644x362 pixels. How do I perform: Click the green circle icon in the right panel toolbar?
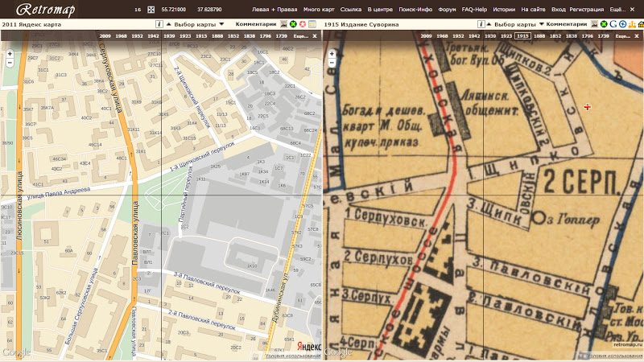pos(604,24)
